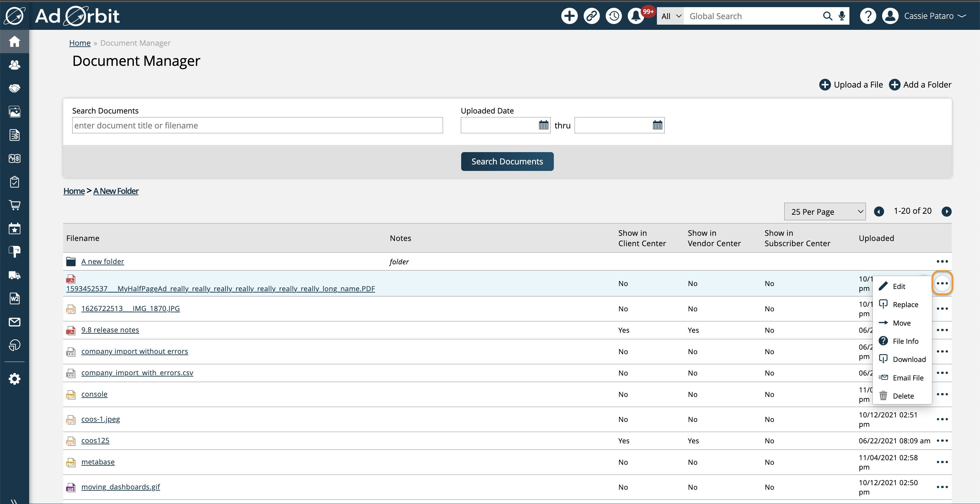980x504 pixels.
Task: Select Delete from the file menu
Action: (903, 396)
